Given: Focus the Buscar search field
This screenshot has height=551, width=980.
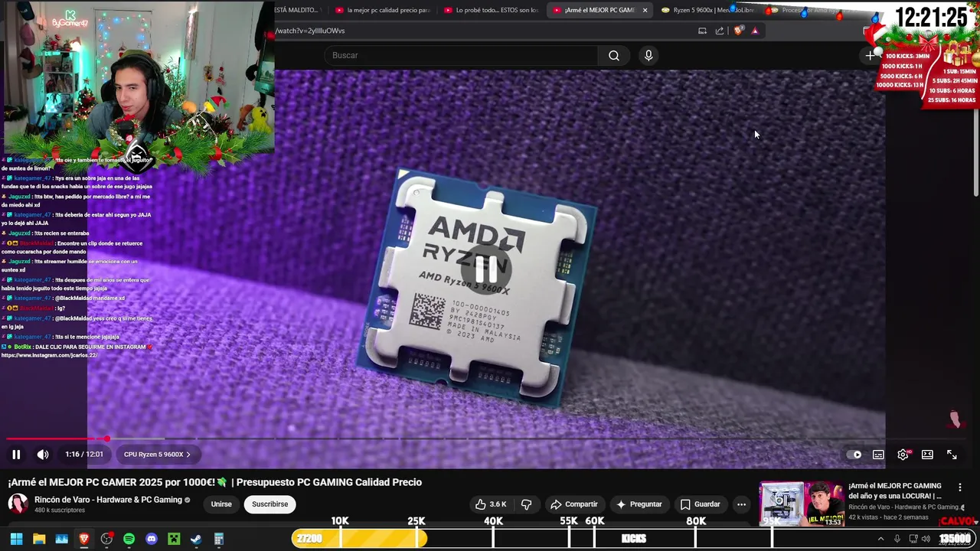Looking at the screenshot, I should 461,55.
